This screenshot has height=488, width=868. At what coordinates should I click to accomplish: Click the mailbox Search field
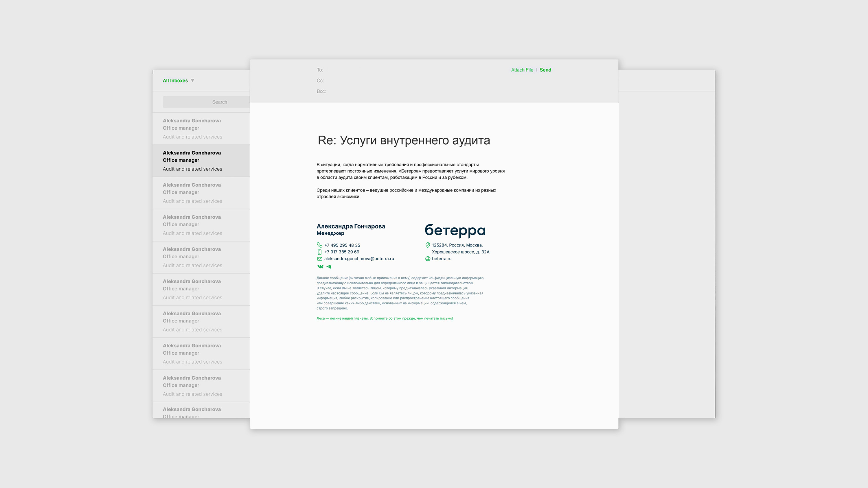point(206,102)
